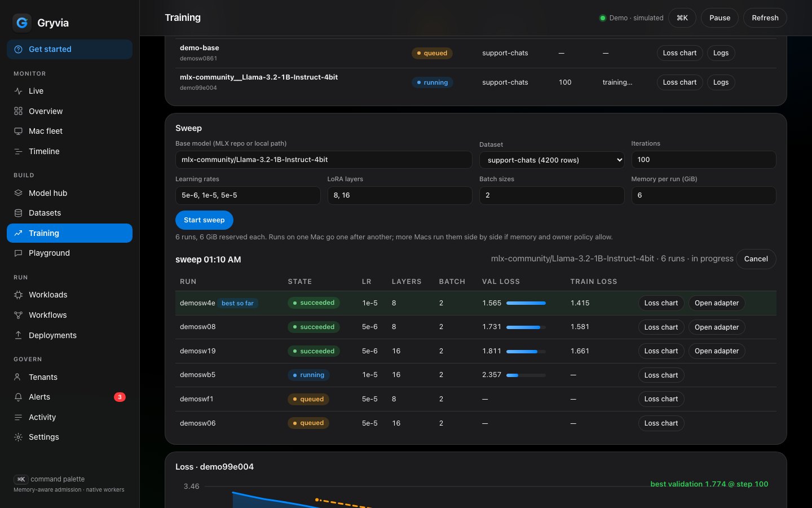Edit the Base model input field
This screenshot has height=508, width=812.
(x=324, y=160)
